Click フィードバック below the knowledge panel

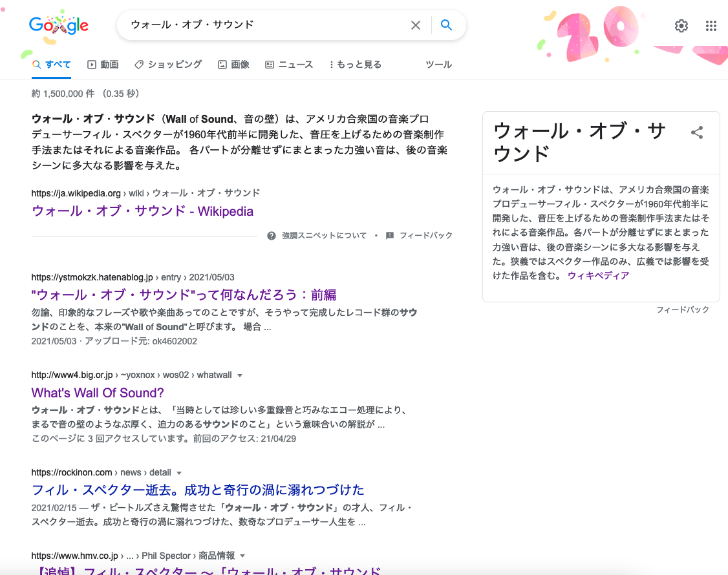pos(683,309)
